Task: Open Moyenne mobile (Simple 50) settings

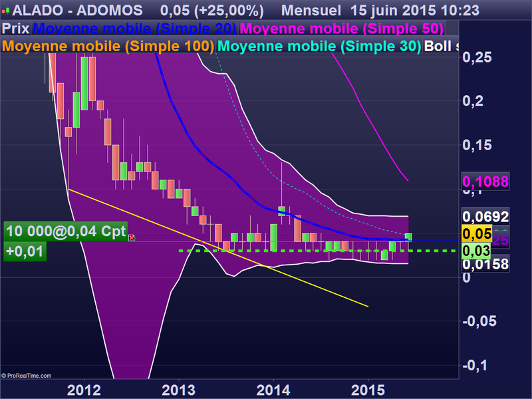Action: coord(342,28)
